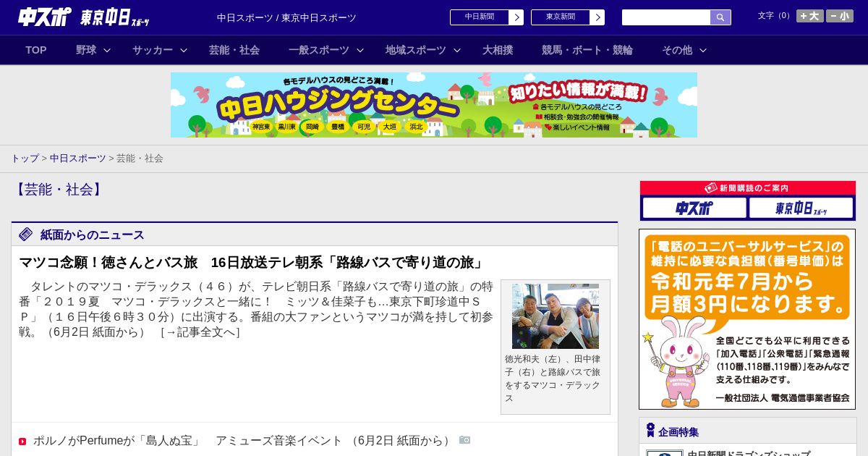The height and width of the screenshot is (456, 868).
Task: Click the 記事全文へ link
Action: [200, 332]
